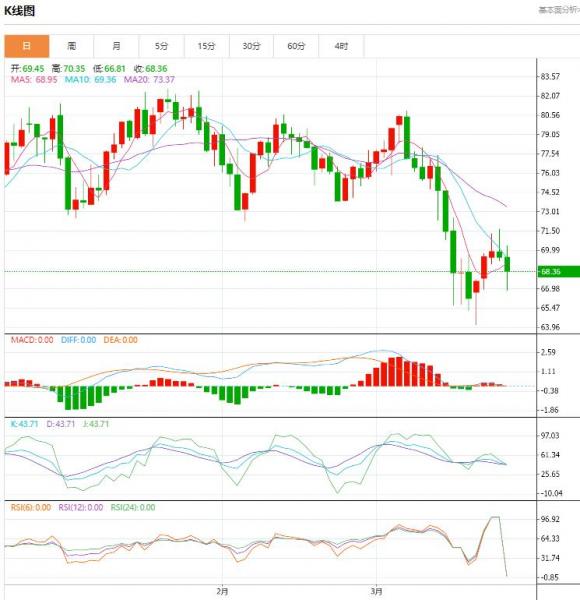Select the 日 daily chart tab
The height and width of the screenshot is (600, 580).
pyautogui.click(x=27, y=46)
